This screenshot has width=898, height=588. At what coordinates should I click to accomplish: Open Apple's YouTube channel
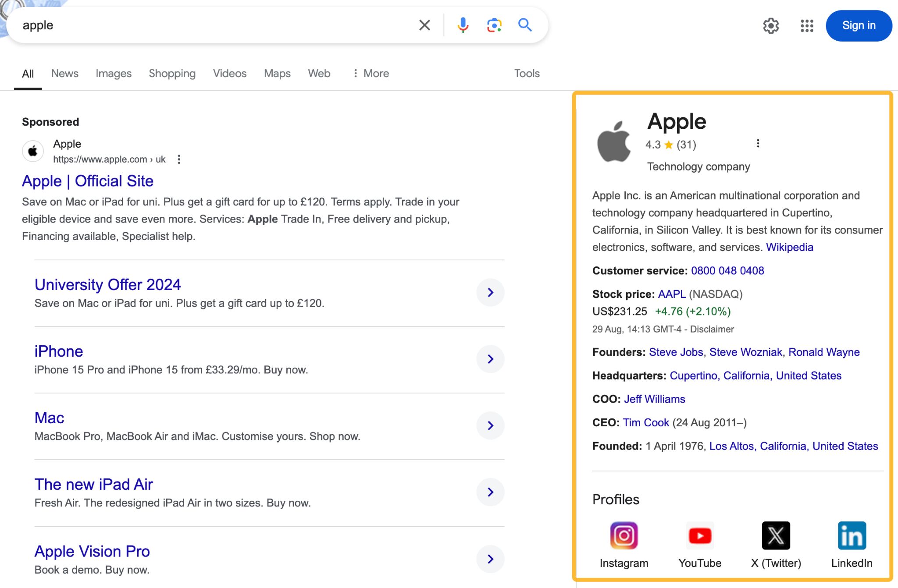coord(699,535)
